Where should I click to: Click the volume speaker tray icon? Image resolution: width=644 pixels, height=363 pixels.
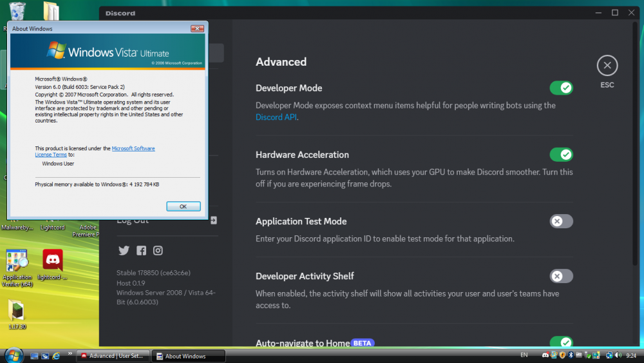click(618, 355)
